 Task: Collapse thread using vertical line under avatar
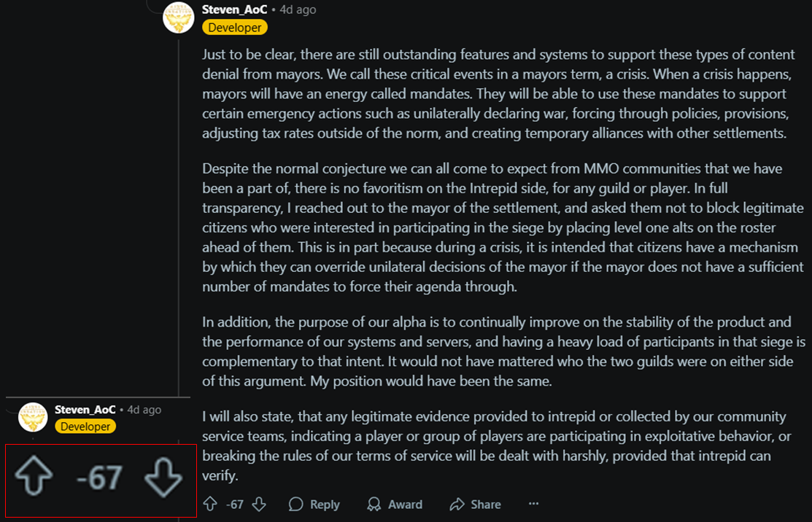click(179, 219)
